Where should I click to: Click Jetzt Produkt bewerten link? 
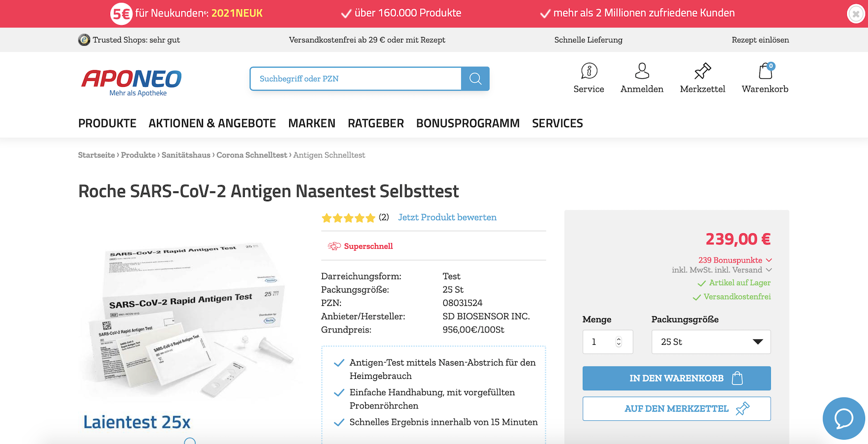pos(447,218)
